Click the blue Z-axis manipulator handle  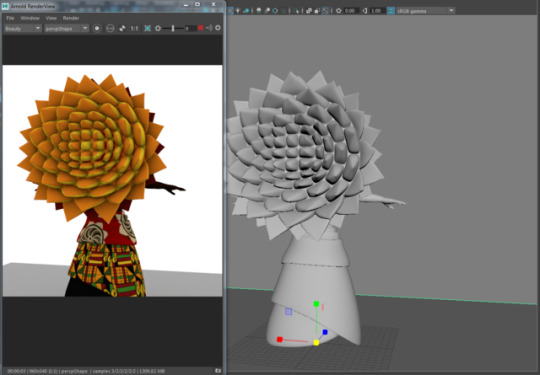(x=325, y=332)
